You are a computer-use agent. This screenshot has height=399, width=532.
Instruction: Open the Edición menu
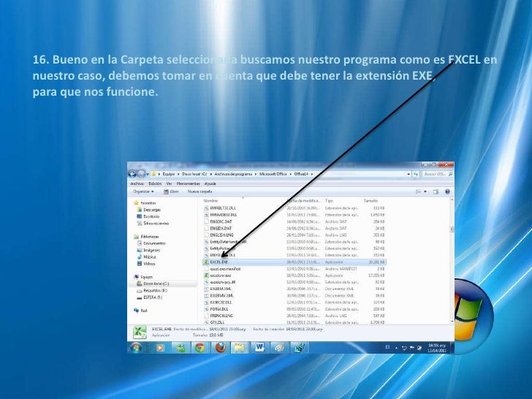click(x=155, y=183)
